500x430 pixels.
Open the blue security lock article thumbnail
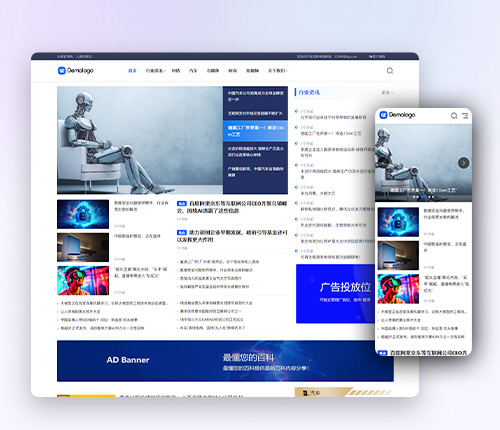(x=83, y=214)
